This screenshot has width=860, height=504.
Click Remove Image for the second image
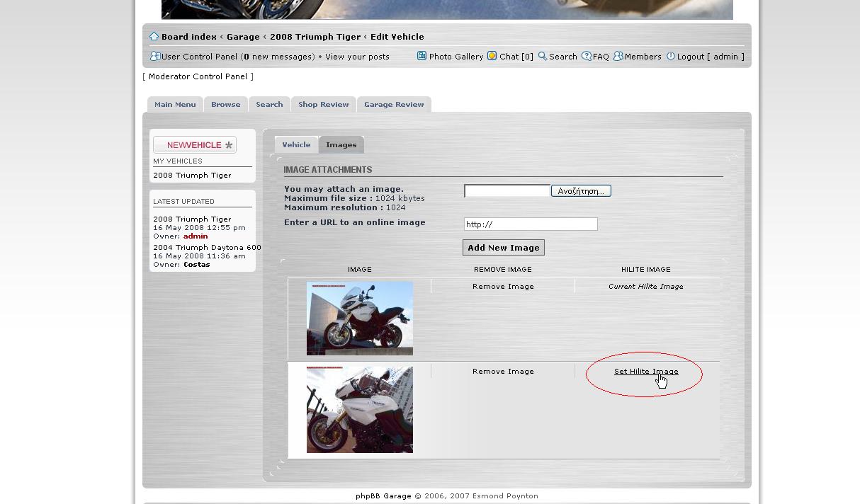tap(503, 372)
